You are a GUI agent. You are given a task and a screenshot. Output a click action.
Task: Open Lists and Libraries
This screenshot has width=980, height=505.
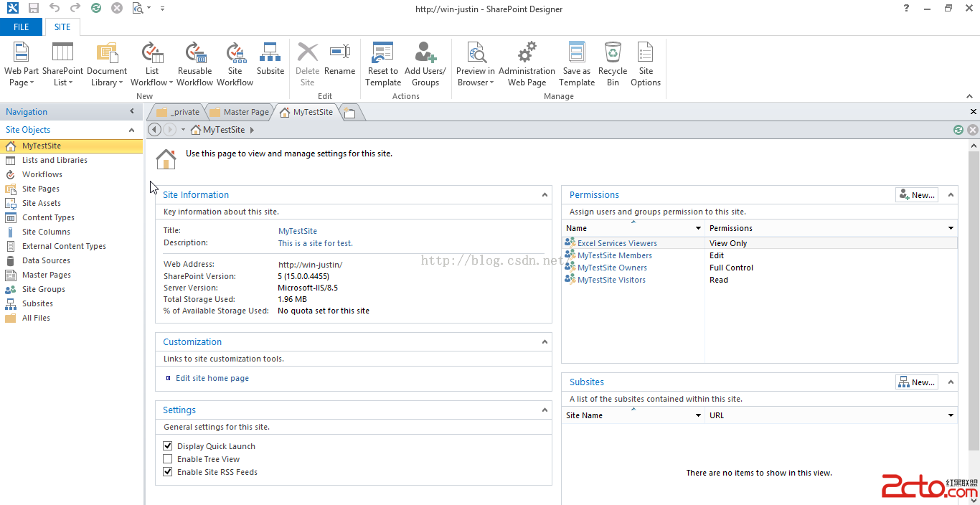click(x=55, y=160)
